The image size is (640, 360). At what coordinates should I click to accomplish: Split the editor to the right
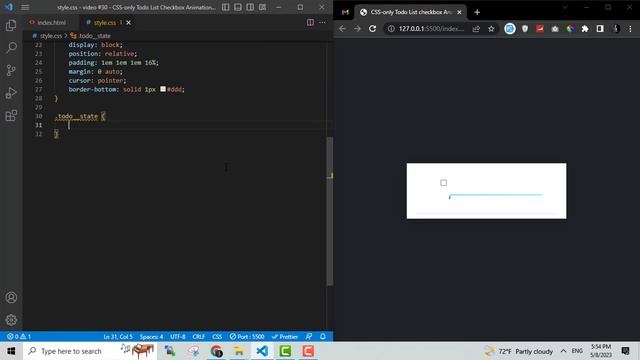point(310,22)
